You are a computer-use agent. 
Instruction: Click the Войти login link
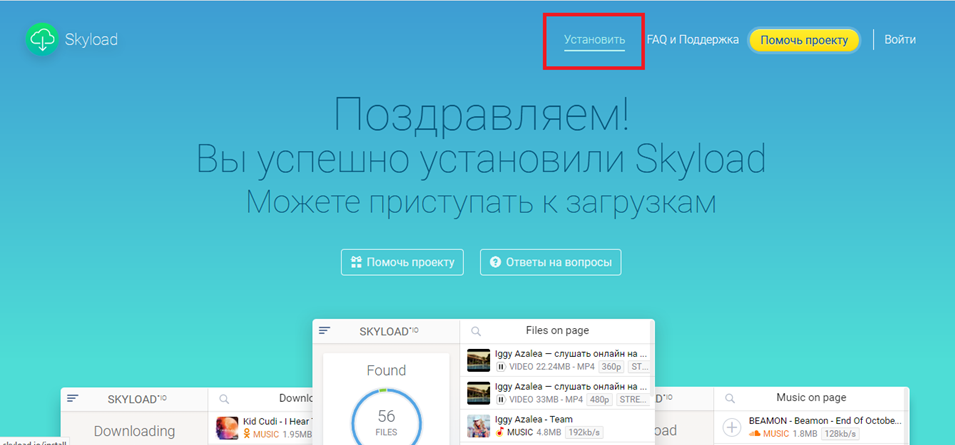[899, 40]
